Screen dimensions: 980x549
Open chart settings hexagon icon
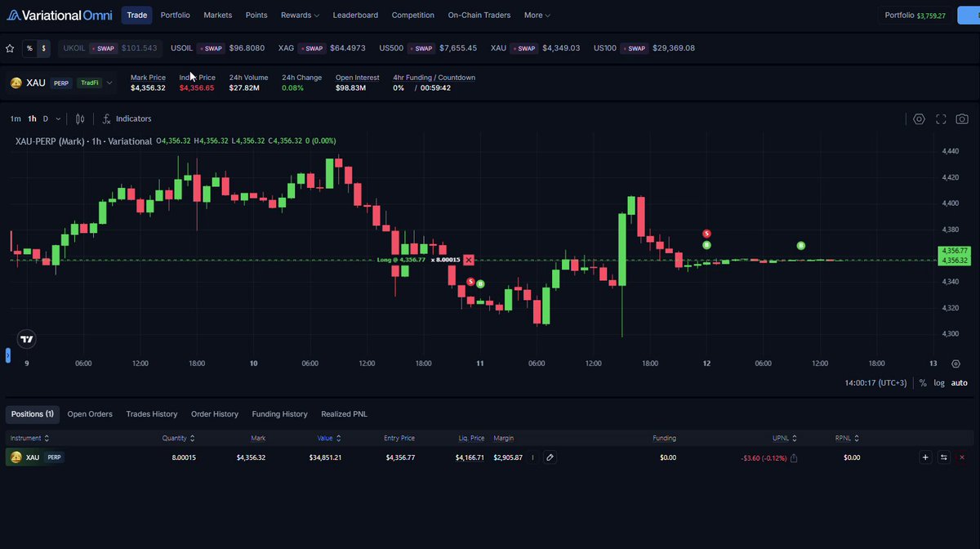click(919, 118)
